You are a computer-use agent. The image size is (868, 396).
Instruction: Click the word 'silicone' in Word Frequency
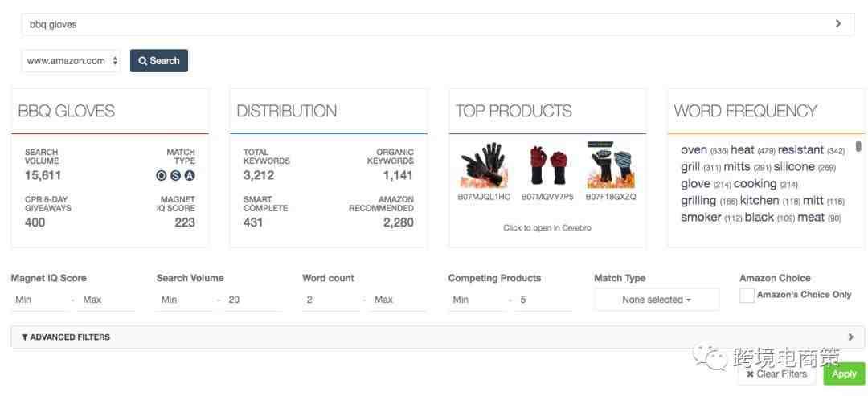click(x=794, y=166)
